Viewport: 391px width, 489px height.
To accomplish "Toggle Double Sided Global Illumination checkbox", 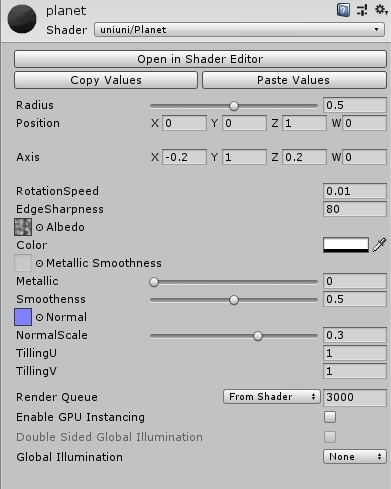I will (330, 437).
